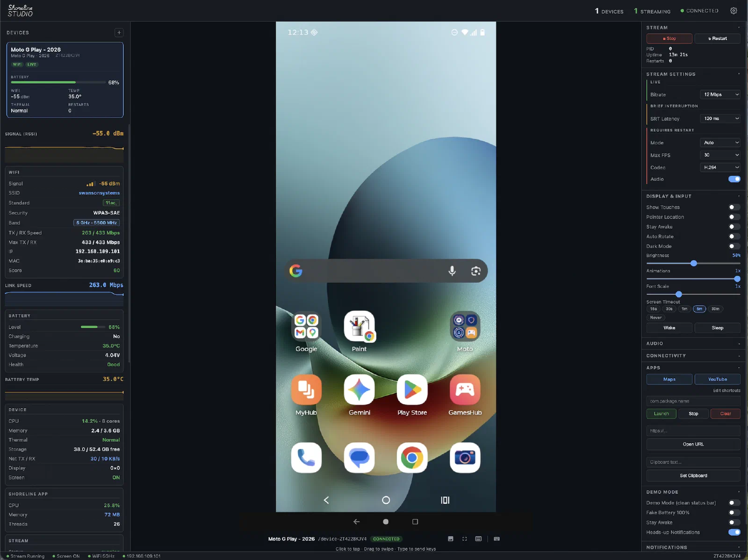Open the Shoreline Studio settings gear
748x560 pixels.
[734, 11]
